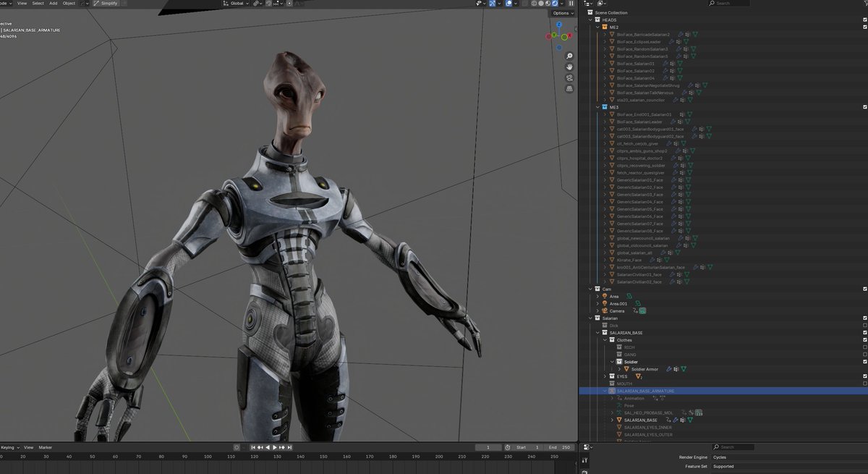Select sta20_salarian_councilor in outliner
This screenshot has width=868, height=474.
point(641,100)
